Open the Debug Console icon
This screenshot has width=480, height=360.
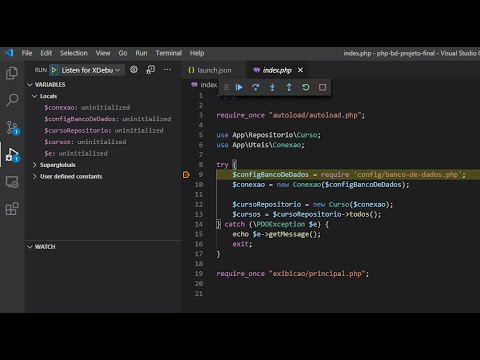[150, 70]
